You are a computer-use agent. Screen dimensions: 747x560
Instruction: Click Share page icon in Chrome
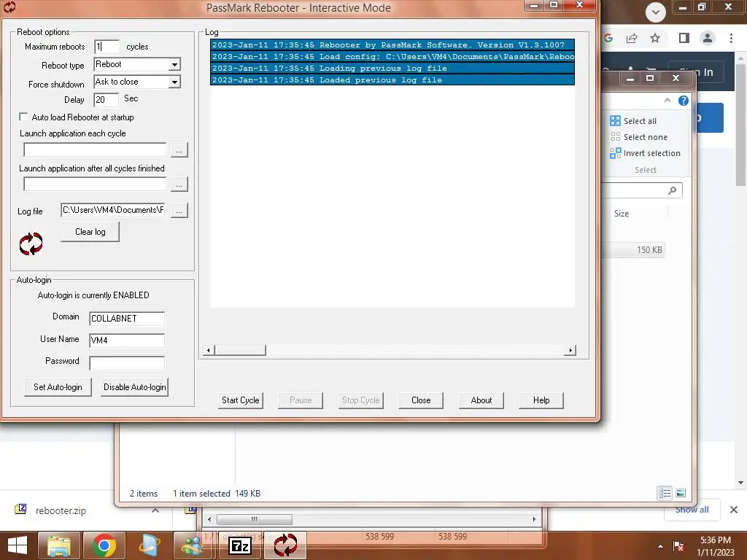coord(632,38)
